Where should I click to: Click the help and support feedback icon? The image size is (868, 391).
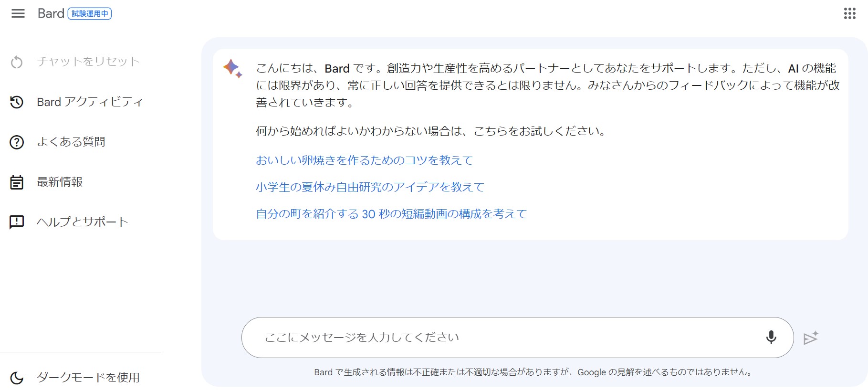point(17,222)
